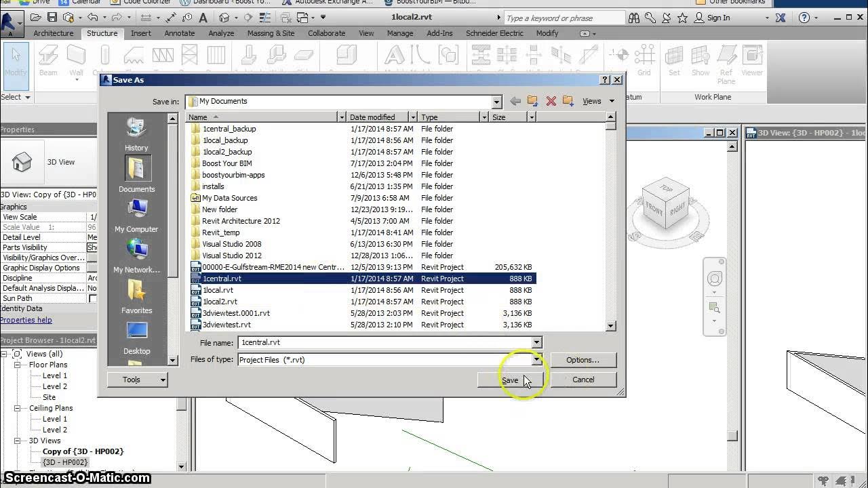Go back using the dialog's back arrow
868x488 pixels.
coord(515,101)
